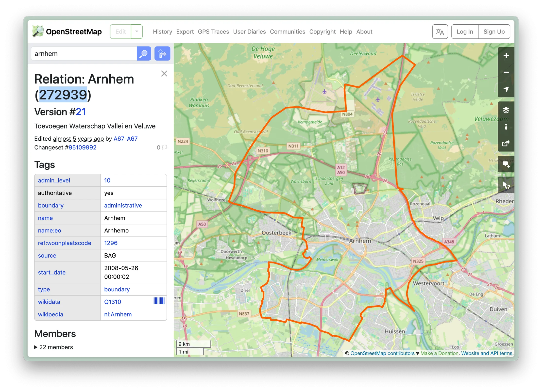Add a note to the map
The width and height of the screenshot is (542, 392).
point(506,164)
